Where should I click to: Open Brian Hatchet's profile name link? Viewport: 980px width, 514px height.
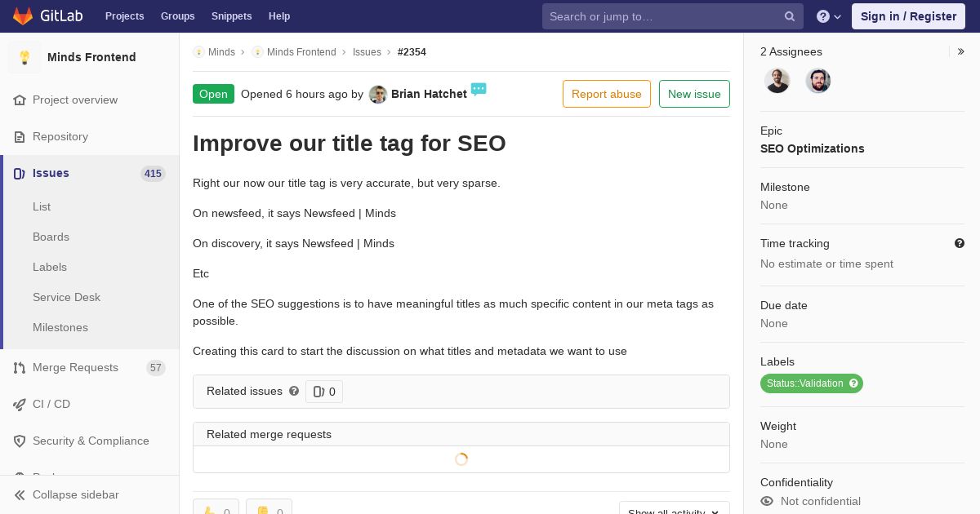429,94
